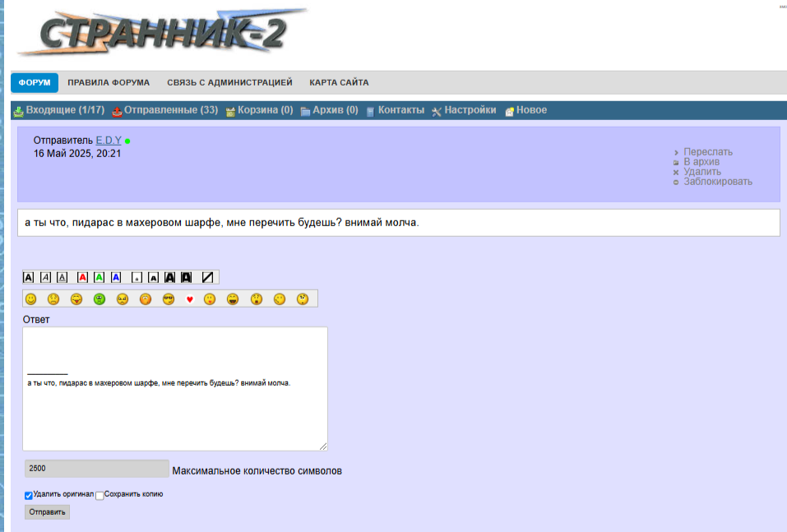Click Заблокировать to block sender
The image size is (787, 532).
coord(718,182)
